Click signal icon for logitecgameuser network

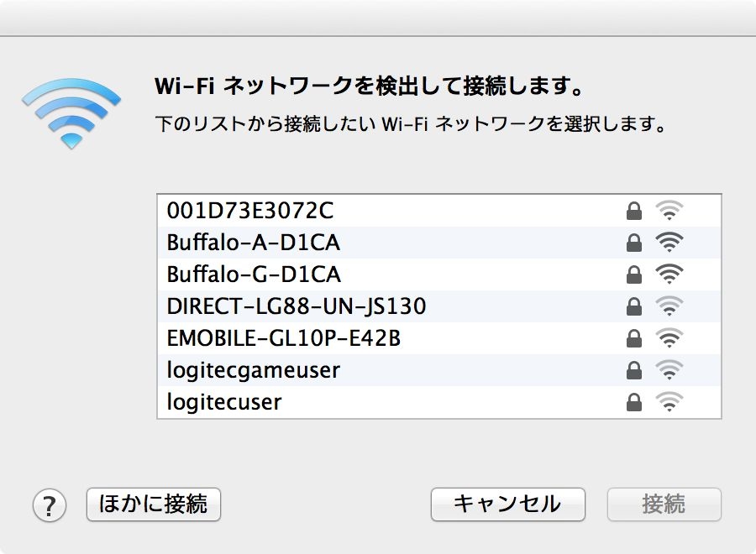(669, 370)
